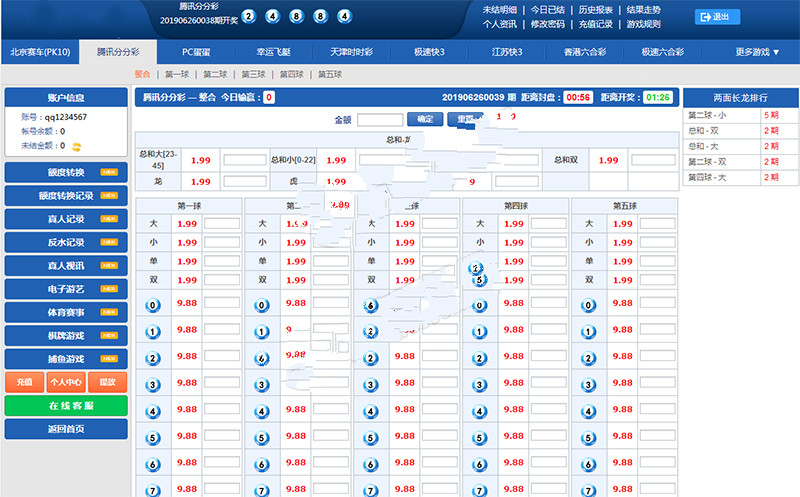The image size is (800, 497).
Task: Click ball 3 in 第五球 column
Action: coord(588,385)
